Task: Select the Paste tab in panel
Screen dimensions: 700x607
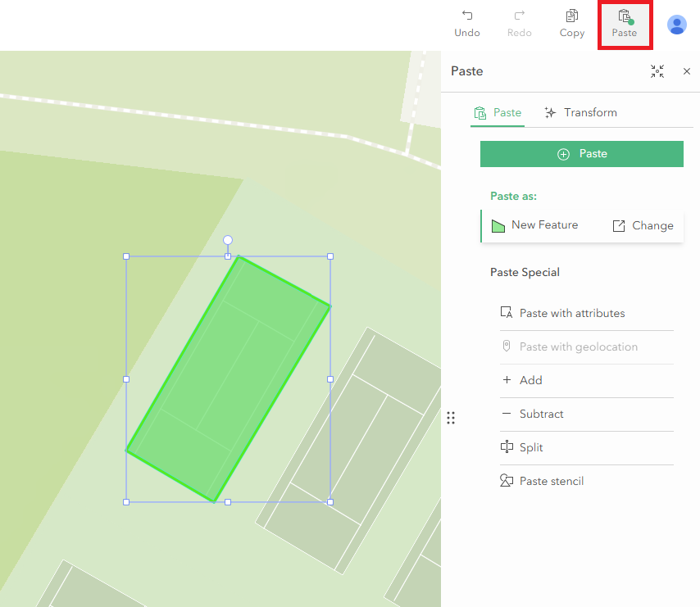Action: (498, 112)
